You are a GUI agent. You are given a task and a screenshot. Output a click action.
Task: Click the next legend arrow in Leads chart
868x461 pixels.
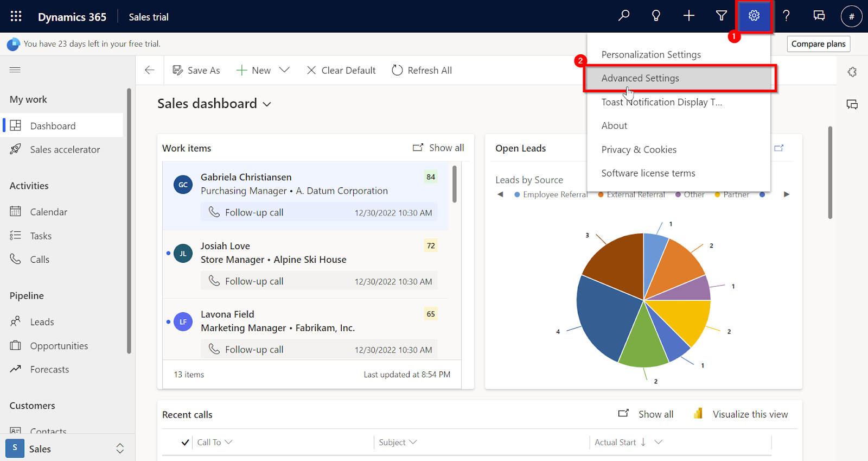pyautogui.click(x=787, y=194)
